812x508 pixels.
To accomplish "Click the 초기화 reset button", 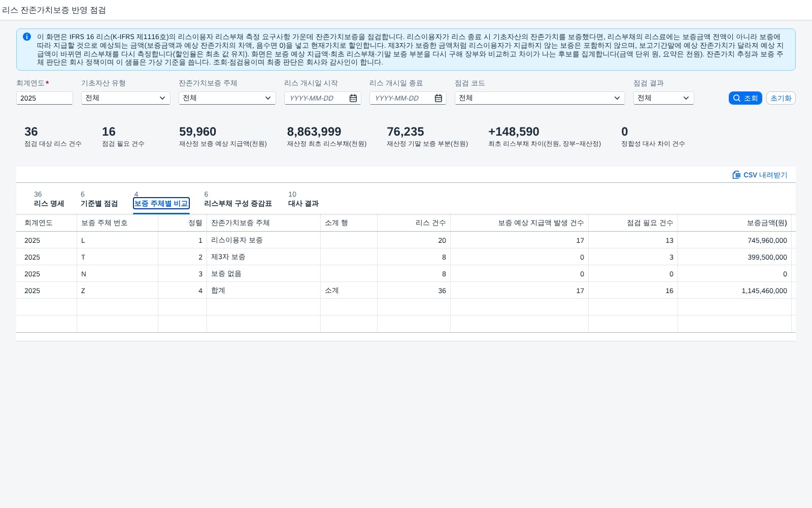I will (781, 98).
